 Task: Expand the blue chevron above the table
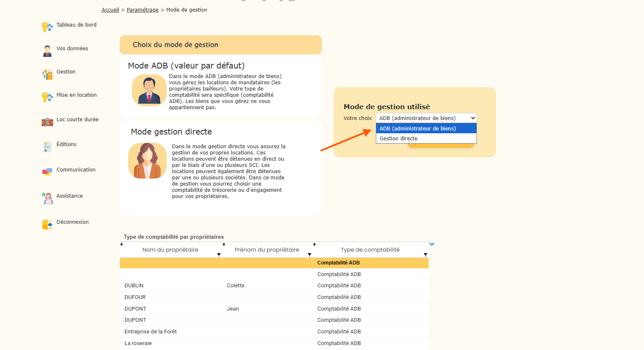tap(432, 244)
